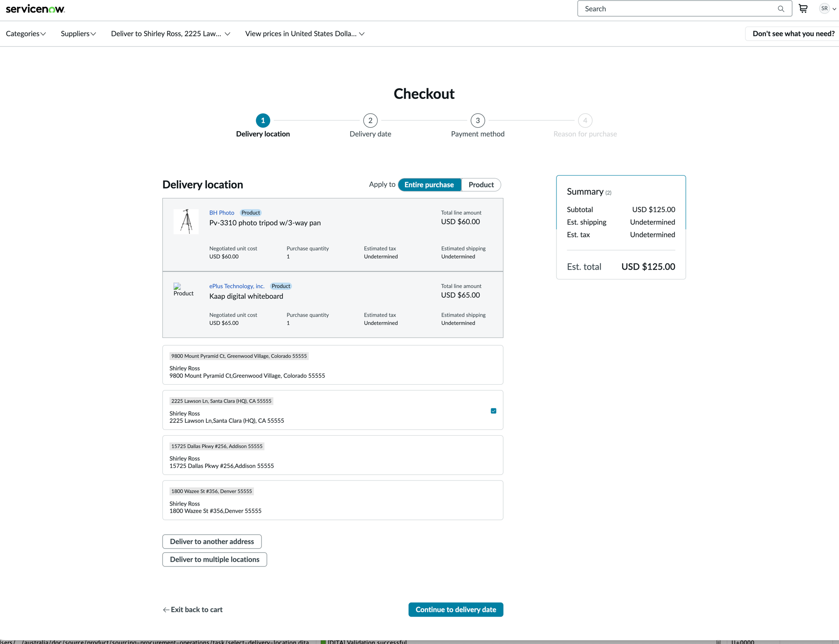Click Kaap digital whiteboard product name

(246, 296)
